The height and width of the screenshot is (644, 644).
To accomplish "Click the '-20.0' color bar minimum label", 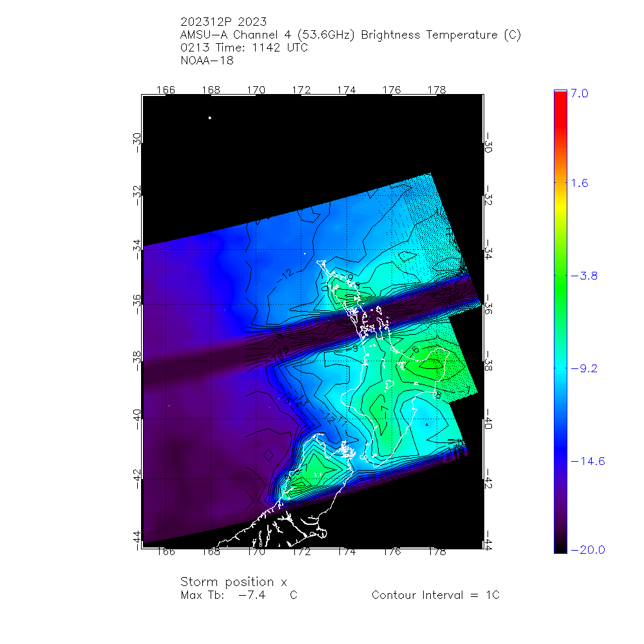I will pyautogui.click(x=588, y=550).
